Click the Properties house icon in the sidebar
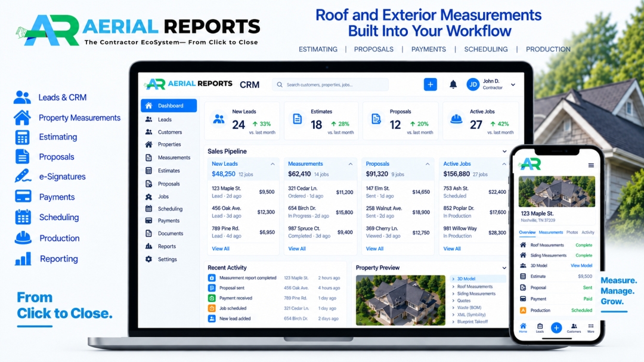The width and height of the screenshot is (644, 362). tap(148, 144)
